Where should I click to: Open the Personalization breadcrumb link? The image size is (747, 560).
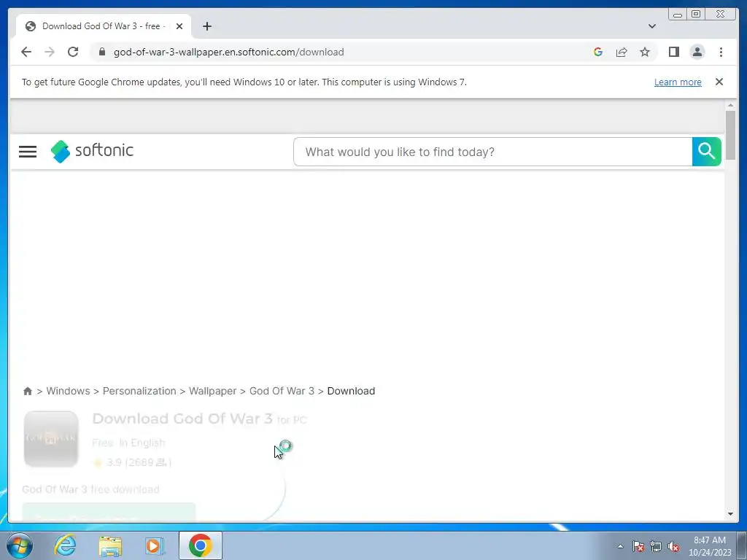(139, 391)
